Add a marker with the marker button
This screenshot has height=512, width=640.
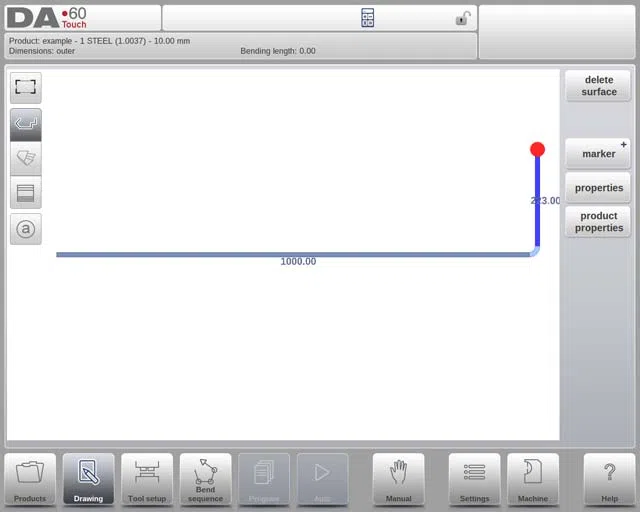point(598,154)
